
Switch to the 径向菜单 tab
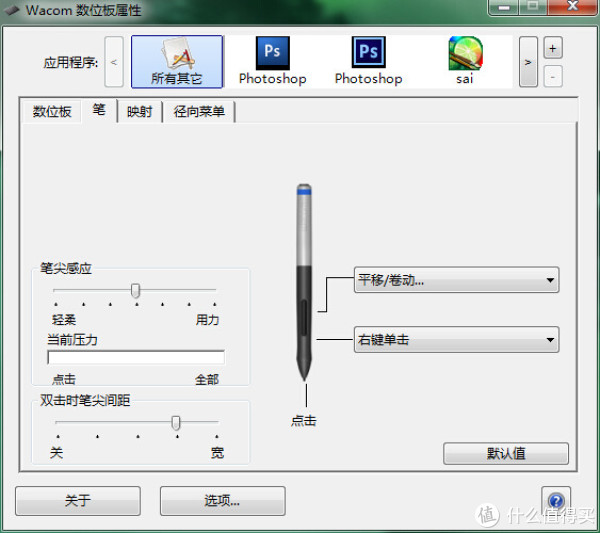point(199,111)
